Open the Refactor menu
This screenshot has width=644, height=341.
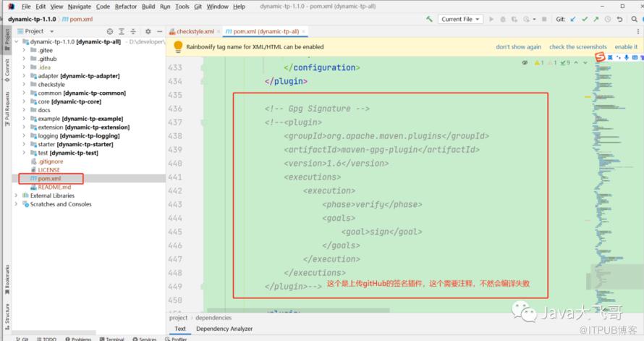coord(125,7)
